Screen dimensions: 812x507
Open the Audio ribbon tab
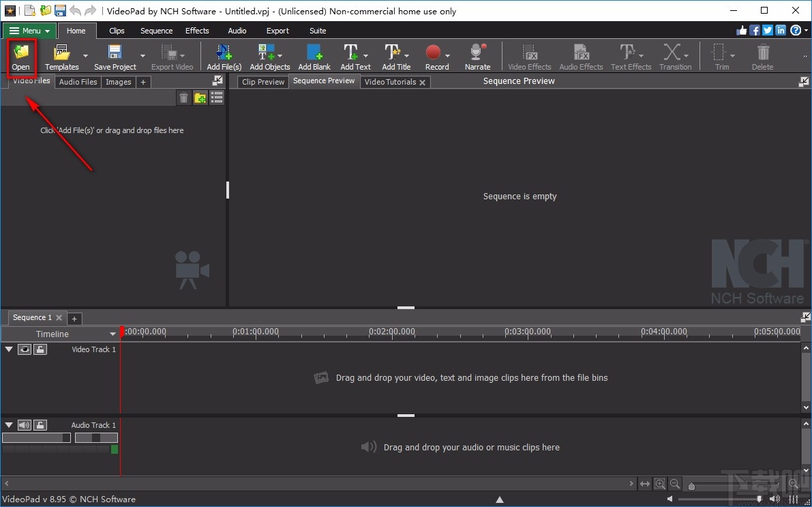(237, 31)
